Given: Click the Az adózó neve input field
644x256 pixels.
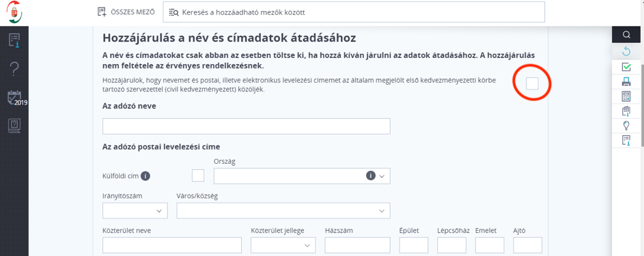Looking at the screenshot, I should pos(247,126).
